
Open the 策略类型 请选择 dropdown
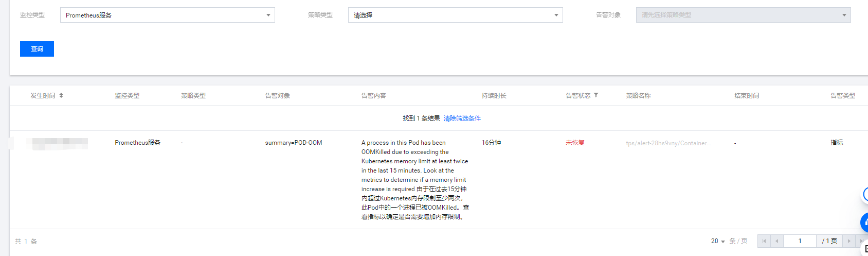(x=455, y=15)
